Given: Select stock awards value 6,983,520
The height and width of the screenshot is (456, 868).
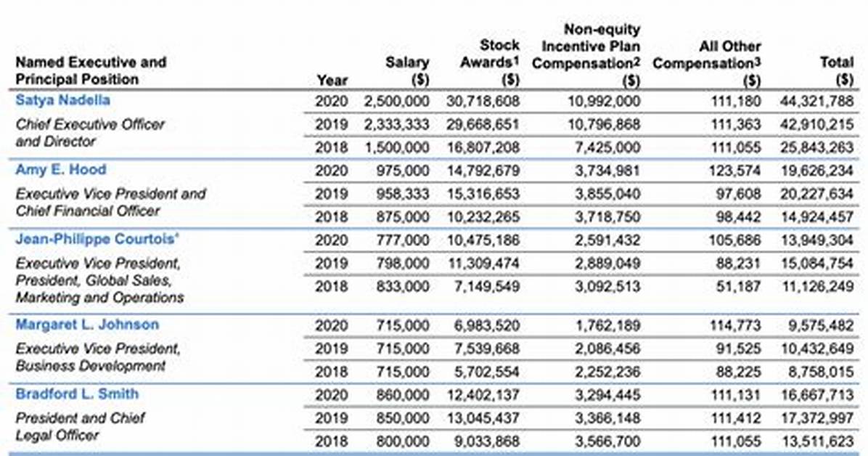Looking at the screenshot, I should [x=487, y=325].
